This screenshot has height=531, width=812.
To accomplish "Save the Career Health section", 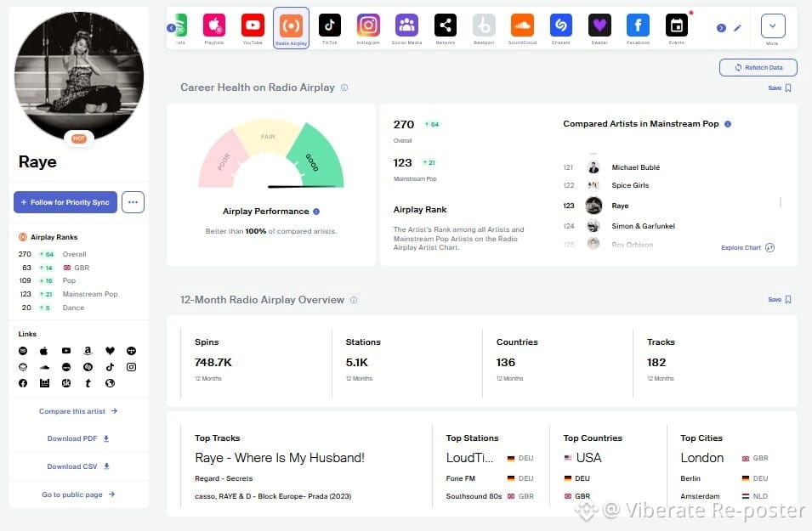I will click(x=780, y=88).
